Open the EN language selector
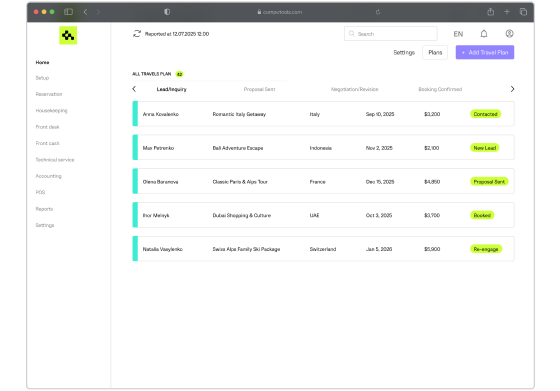This screenshot has width=560, height=391. pos(458,34)
